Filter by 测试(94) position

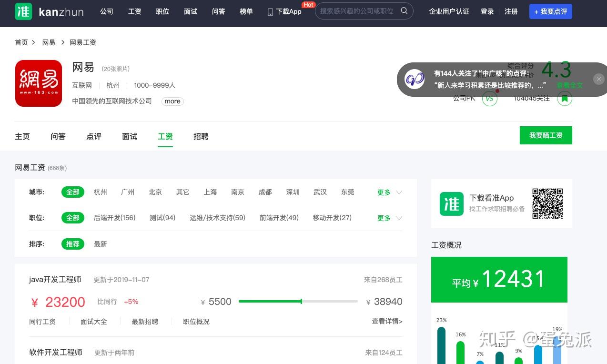(162, 218)
